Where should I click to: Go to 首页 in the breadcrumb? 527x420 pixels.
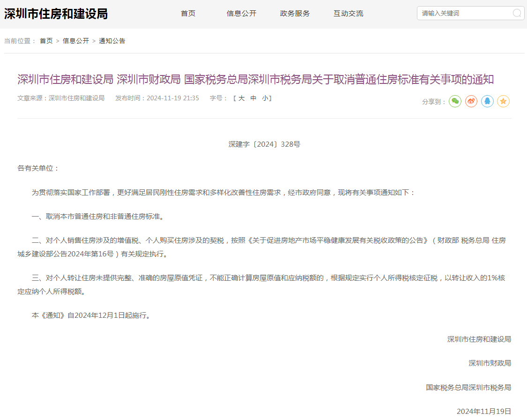tap(46, 41)
